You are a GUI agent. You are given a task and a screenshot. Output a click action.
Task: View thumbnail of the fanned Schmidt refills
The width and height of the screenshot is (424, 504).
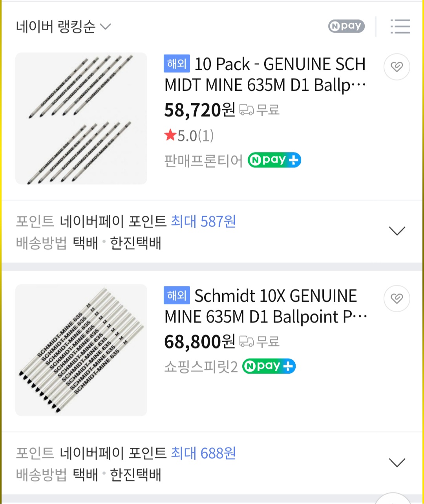click(x=81, y=350)
